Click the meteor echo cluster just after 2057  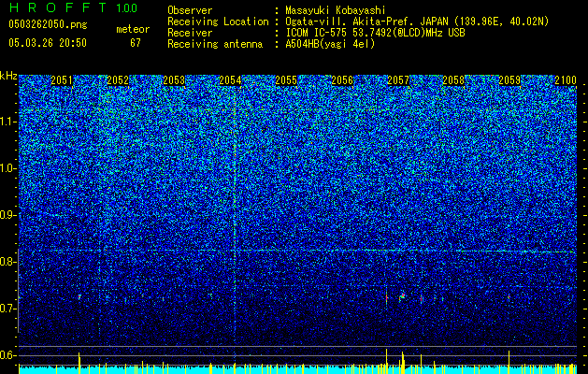(402, 297)
